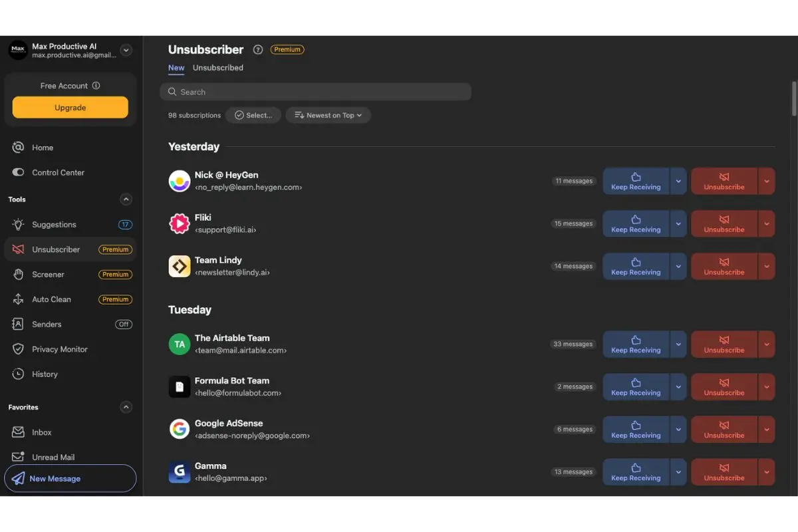The image size is (798, 532).
Task: Open Unsubscribe options for Formula Bot Team
Action: 767,386
